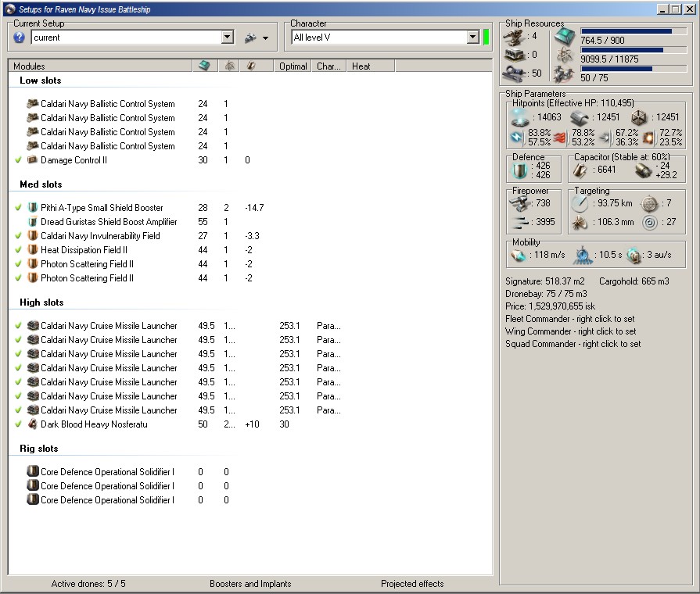Click the green character status indicator

click(486, 38)
